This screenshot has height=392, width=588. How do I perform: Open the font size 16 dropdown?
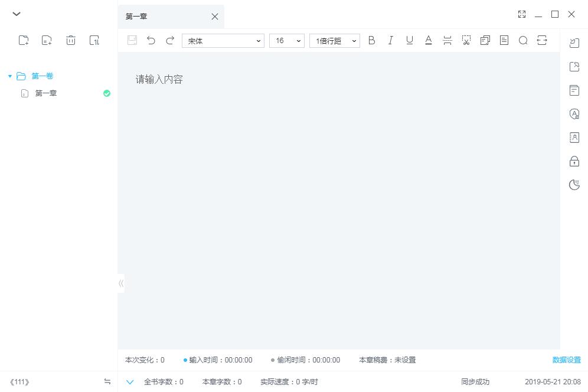point(287,41)
